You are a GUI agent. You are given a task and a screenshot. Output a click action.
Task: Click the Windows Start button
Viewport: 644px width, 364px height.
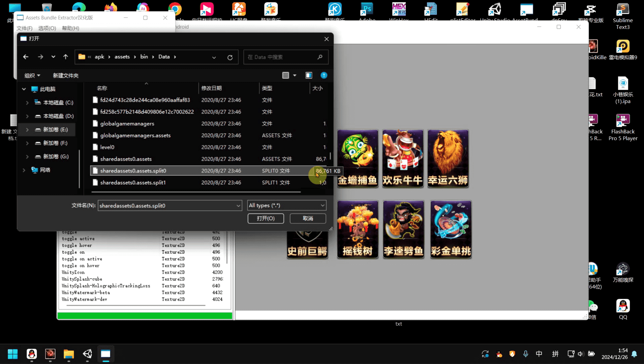[x=13, y=354]
